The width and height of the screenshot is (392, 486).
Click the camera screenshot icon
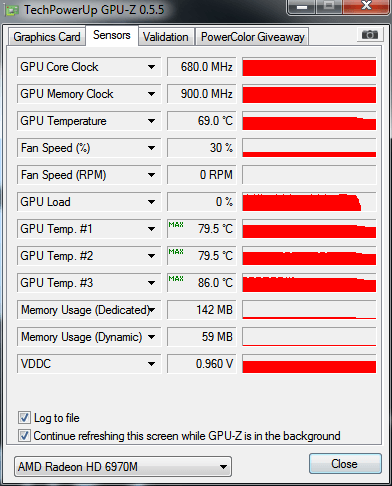(x=369, y=35)
